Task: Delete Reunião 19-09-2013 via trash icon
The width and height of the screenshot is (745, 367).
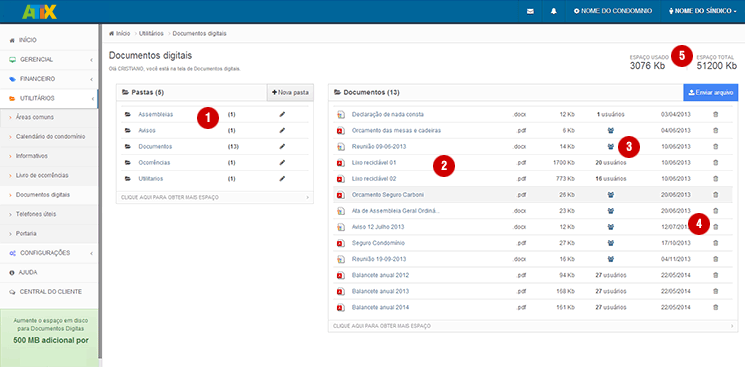Action: point(716,259)
